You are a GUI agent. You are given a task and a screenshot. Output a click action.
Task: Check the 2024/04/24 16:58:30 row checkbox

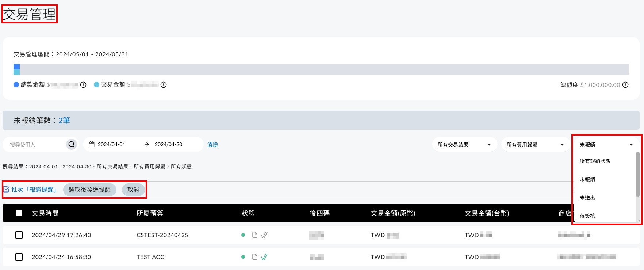(x=19, y=257)
